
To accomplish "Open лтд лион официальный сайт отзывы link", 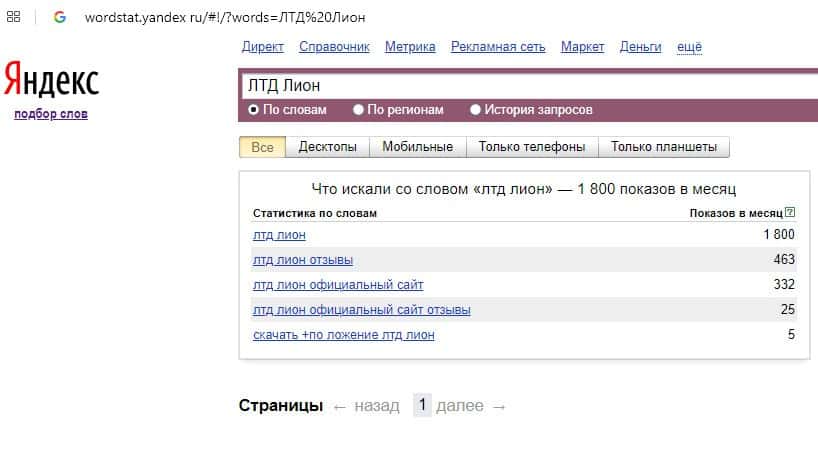I will coord(362,310).
